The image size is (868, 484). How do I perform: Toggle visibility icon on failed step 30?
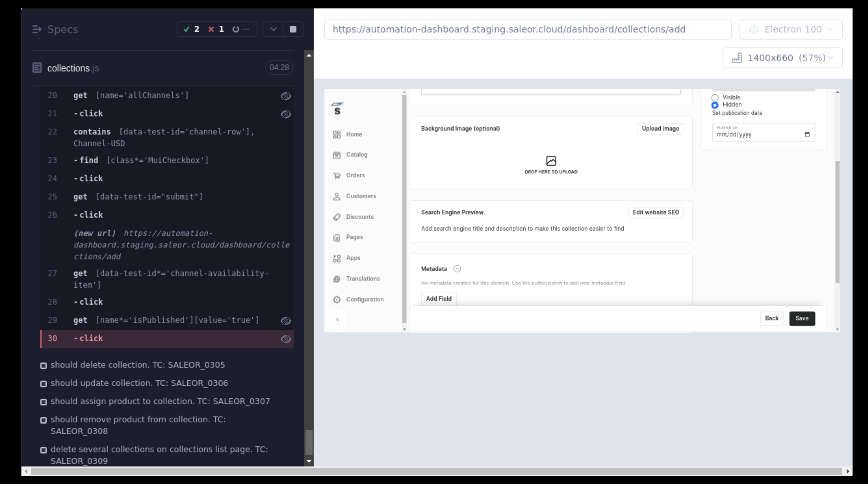286,339
